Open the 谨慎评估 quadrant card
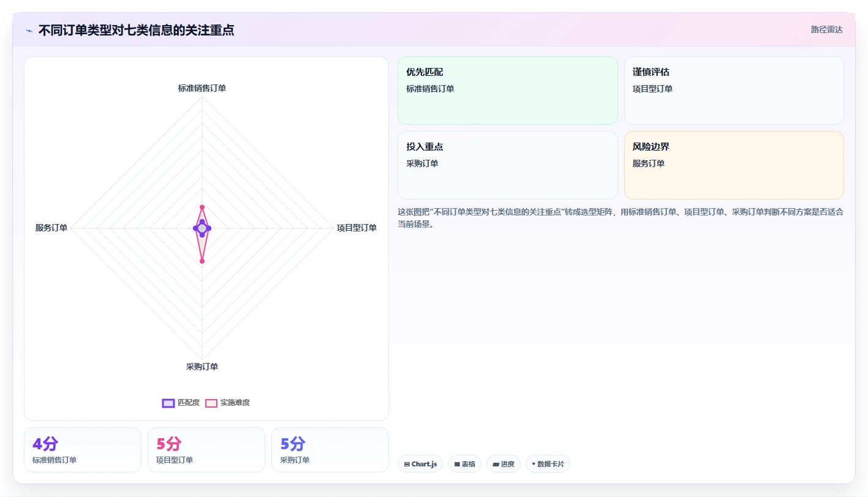 point(734,91)
